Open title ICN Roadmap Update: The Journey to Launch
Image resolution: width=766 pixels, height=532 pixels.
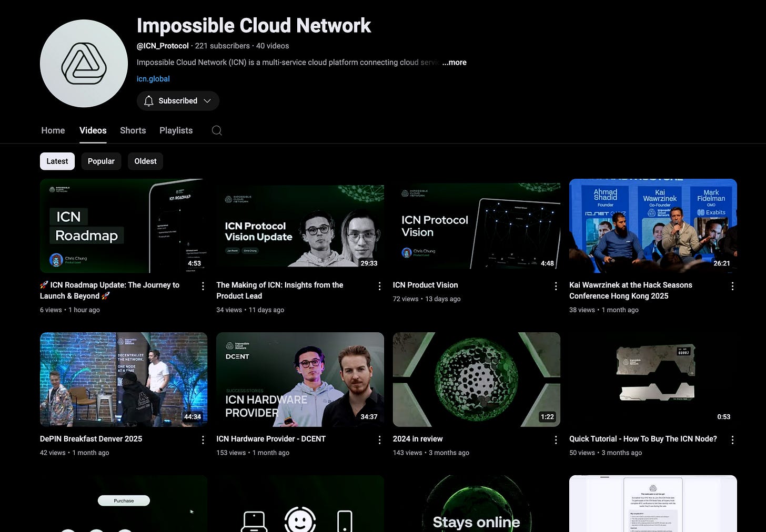pos(109,290)
